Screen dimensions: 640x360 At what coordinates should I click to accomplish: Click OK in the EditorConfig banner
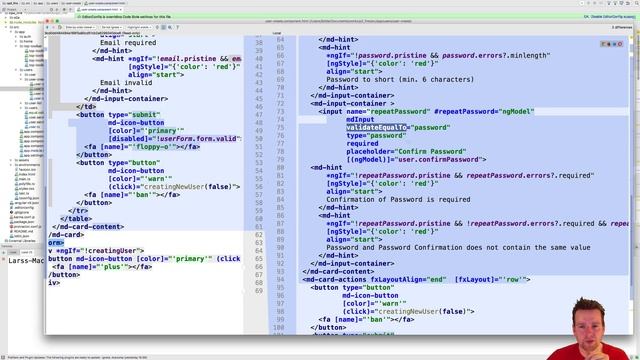[587, 17]
